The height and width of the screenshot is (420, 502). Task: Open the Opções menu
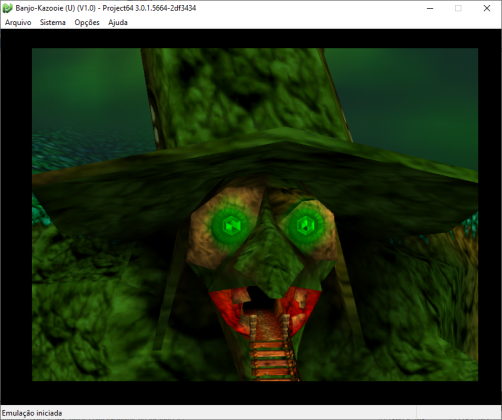[87, 22]
